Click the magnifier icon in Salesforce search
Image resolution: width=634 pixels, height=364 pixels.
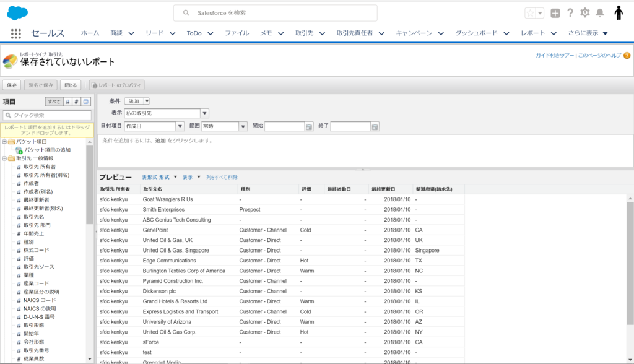pos(186,13)
